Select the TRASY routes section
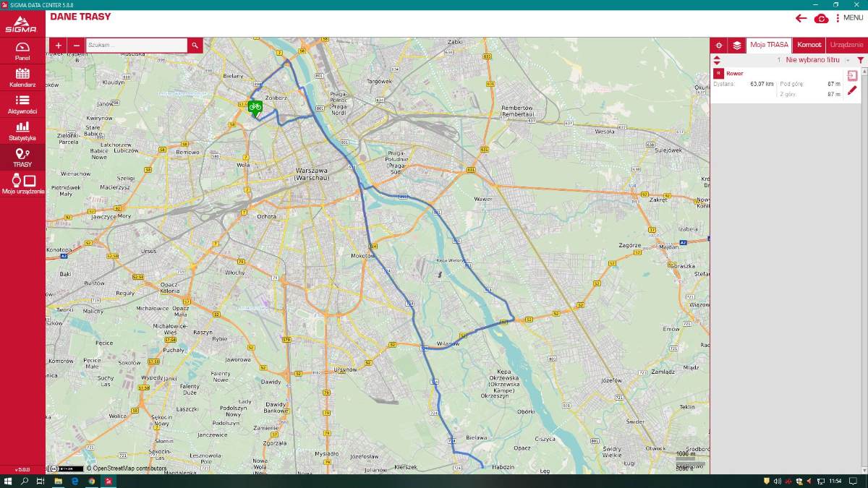 tap(22, 158)
